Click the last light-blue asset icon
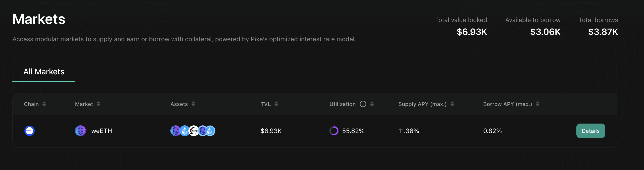644x170 pixels. [210, 131]
